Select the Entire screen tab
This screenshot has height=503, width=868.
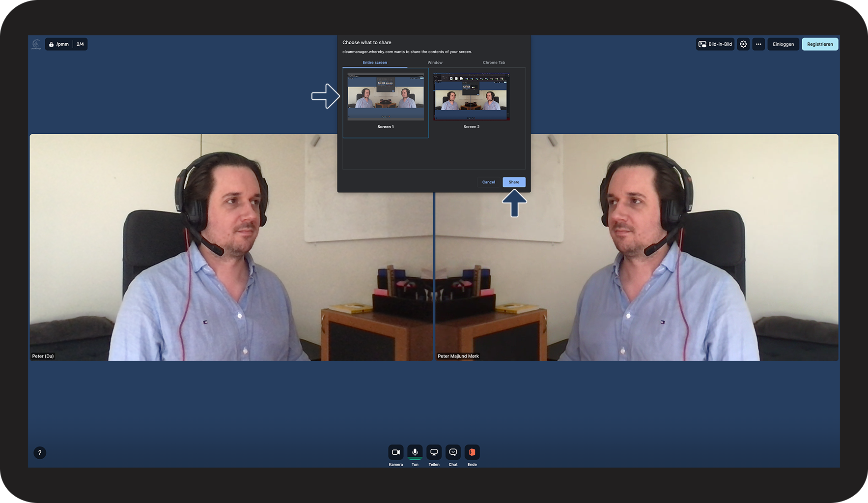[375, 62]
